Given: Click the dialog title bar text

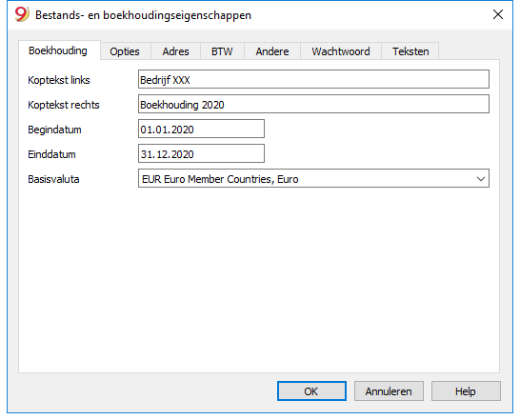Looking at the screenshot, I should 143,15.
